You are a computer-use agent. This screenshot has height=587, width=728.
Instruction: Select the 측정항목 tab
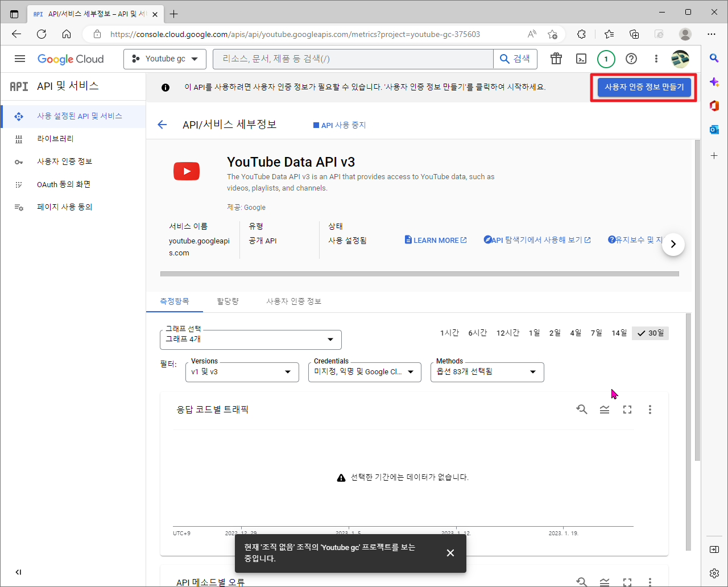(175, 301)
